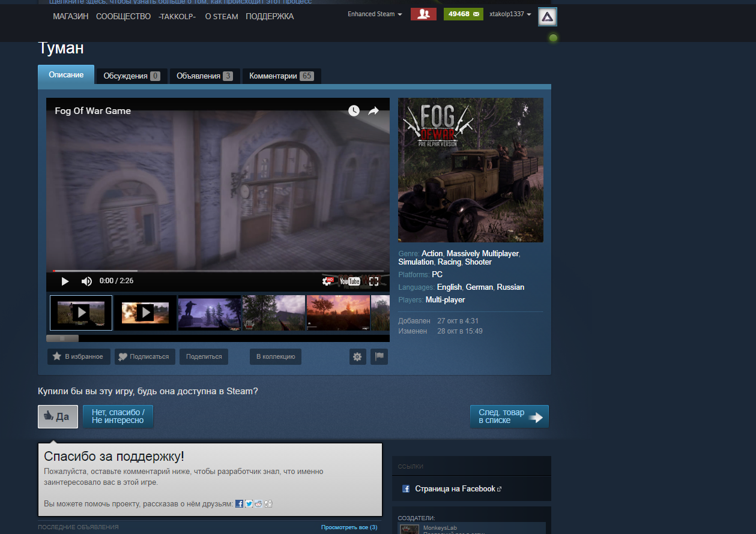This screenshot has height=534, width=756.
Task: Open the -TAKKOLP- profile menu
Action: 177,16
